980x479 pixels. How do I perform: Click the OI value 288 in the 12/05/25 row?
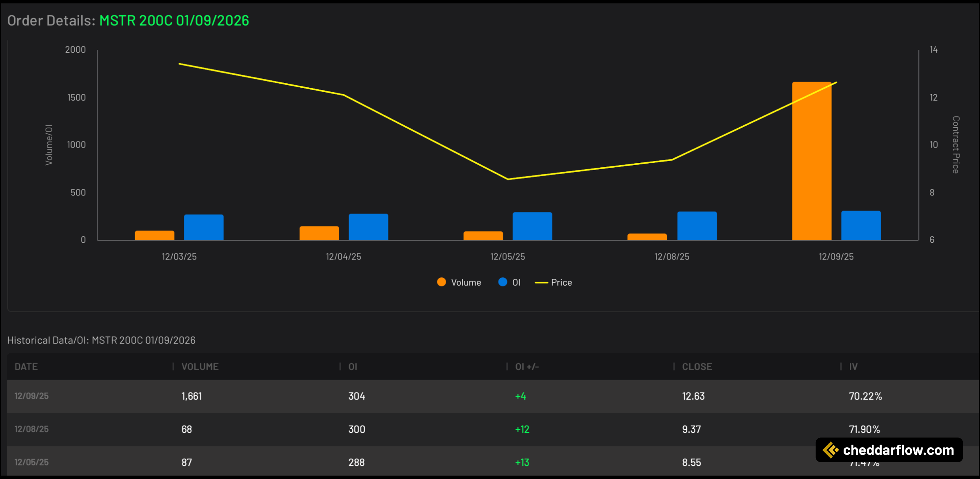click(356, 462)
